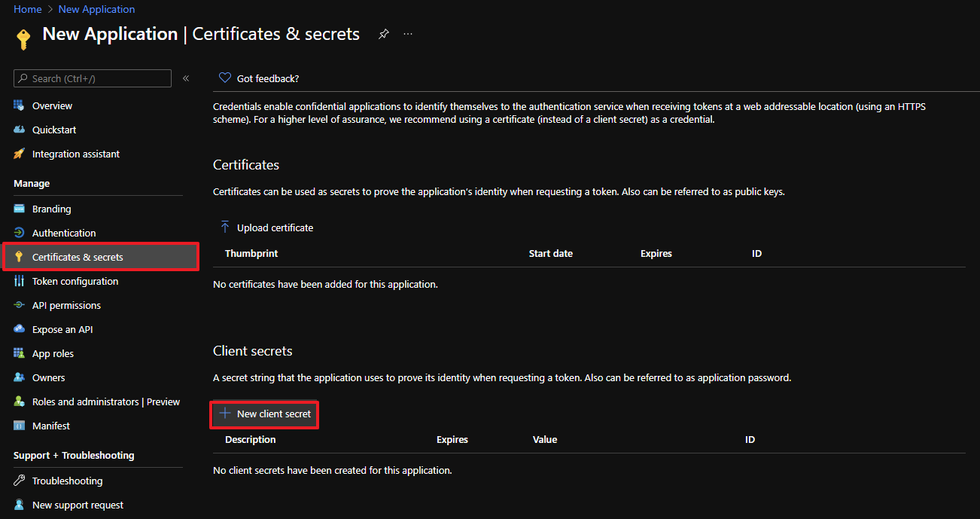Screen dimensions: 980x519
Task: Open the ellipsis more options menu
Action: (408, 34)
